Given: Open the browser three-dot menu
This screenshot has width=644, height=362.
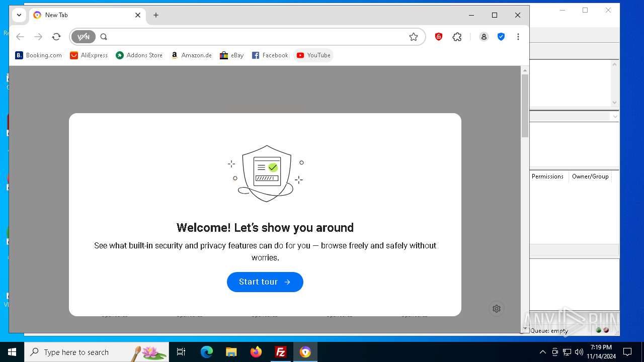Looking at the screenshot, I should 518,37.
